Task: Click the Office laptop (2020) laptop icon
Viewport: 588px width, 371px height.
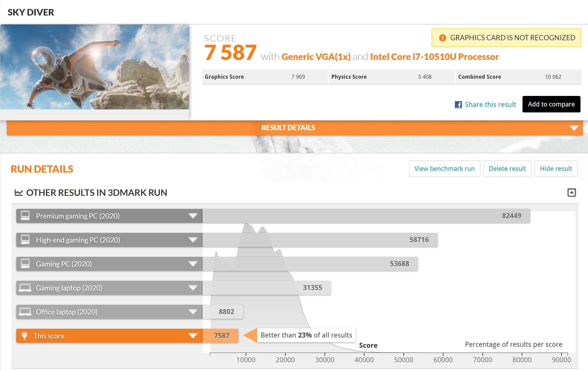Action: 25,312
